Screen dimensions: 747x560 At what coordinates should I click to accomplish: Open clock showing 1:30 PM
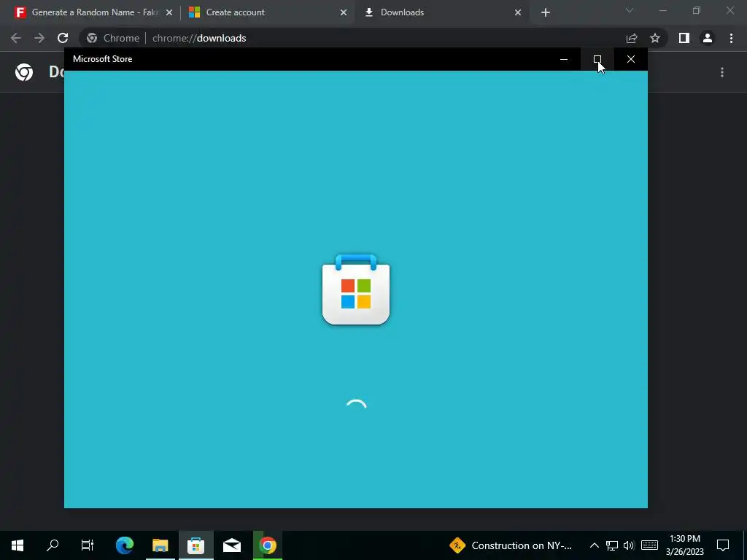(x=684, y=545)
